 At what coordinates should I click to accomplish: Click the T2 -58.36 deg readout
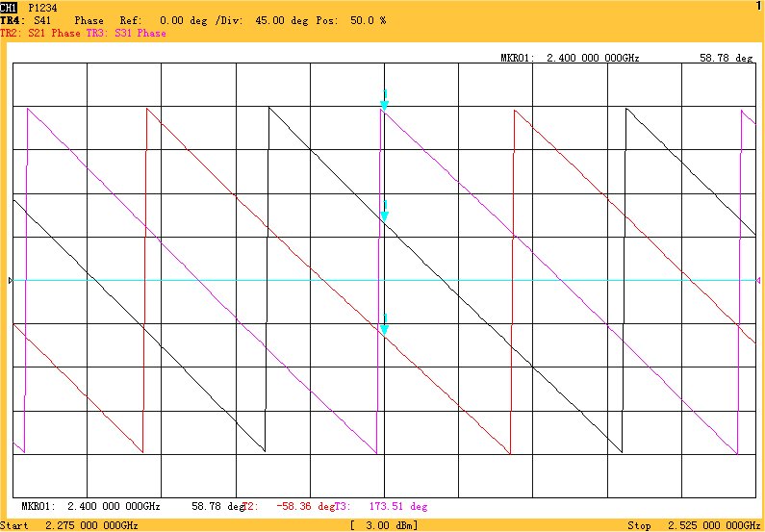[x=288, y=506]
